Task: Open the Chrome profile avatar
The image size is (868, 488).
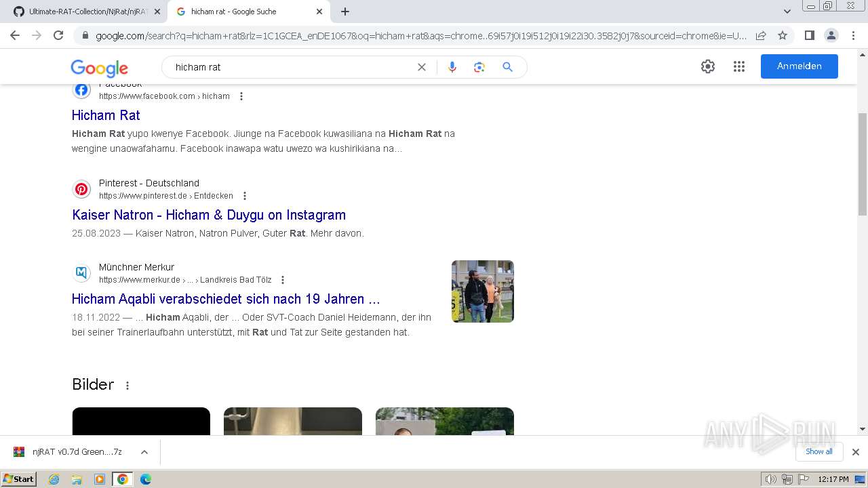Action: tap(831, 35)
